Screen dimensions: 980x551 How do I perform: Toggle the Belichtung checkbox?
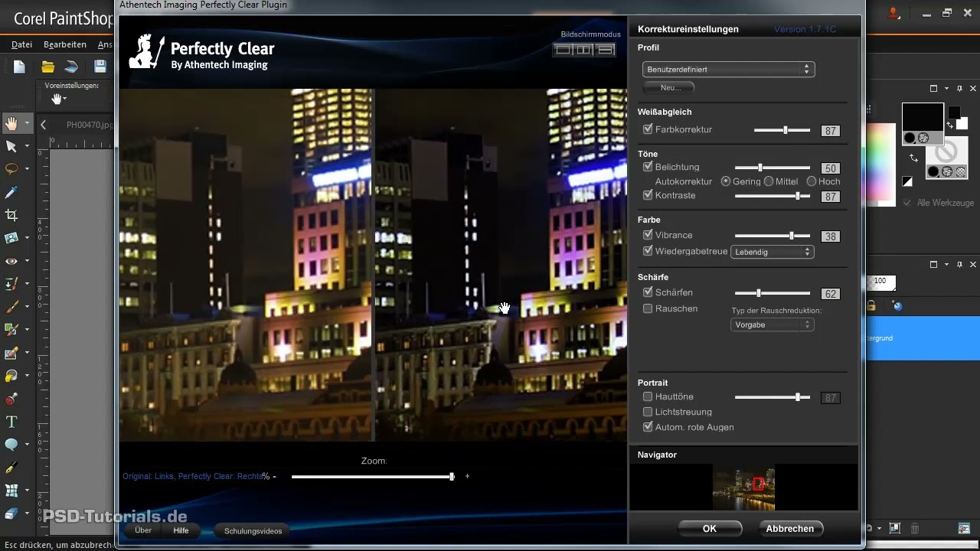(x=648, y=167)
